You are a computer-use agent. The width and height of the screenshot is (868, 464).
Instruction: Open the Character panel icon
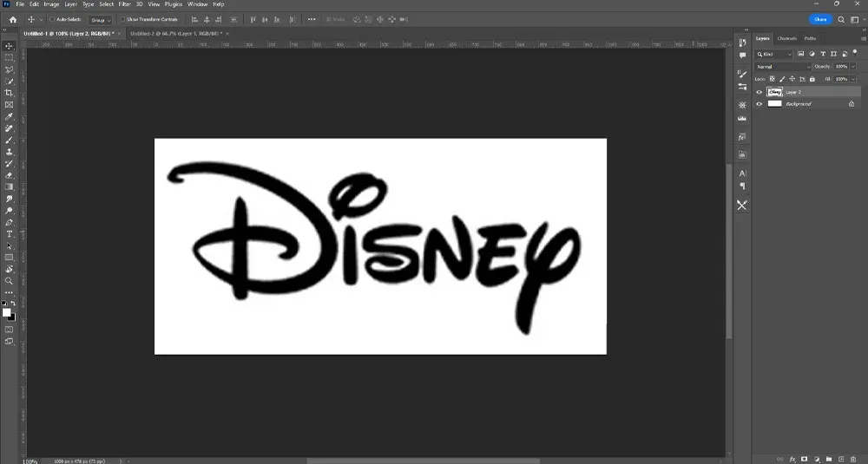coord(742,173)
